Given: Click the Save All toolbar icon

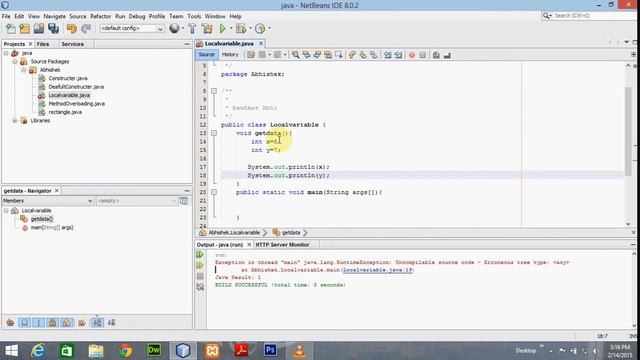Looking at the screenshot, I should pyautogui.click(x=53, y=29).
